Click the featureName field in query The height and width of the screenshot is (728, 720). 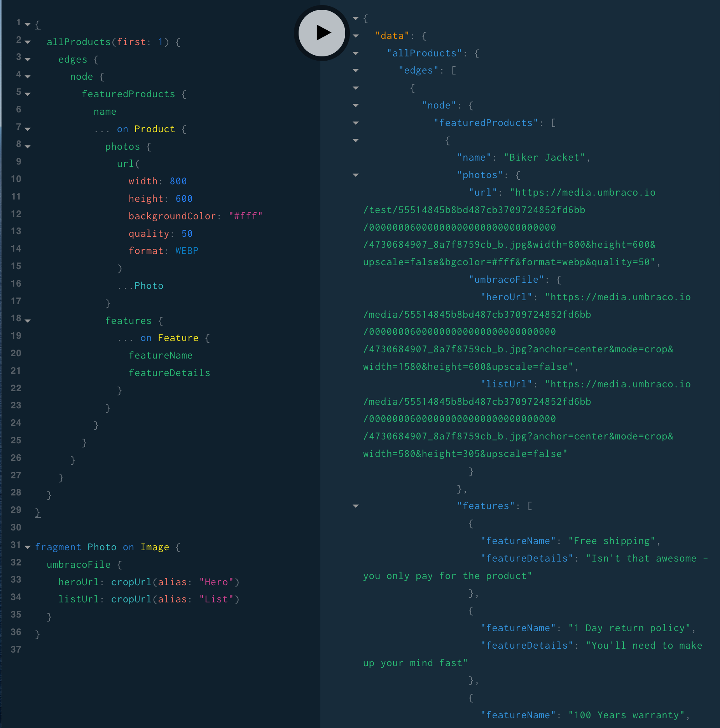click(161, 355)
